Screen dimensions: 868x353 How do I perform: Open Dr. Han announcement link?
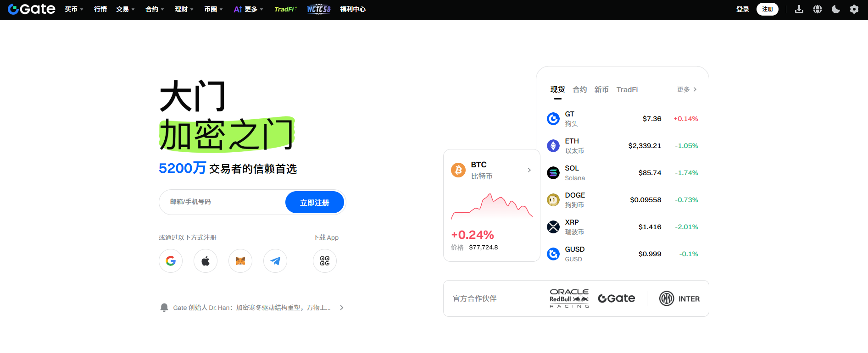(252, 308)
